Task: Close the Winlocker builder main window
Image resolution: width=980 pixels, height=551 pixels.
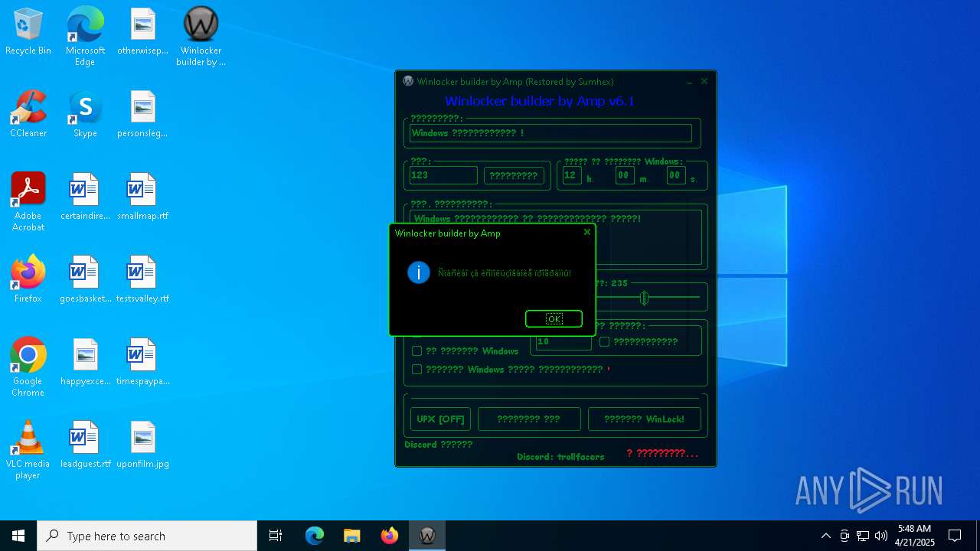Action: click(704, 80)
